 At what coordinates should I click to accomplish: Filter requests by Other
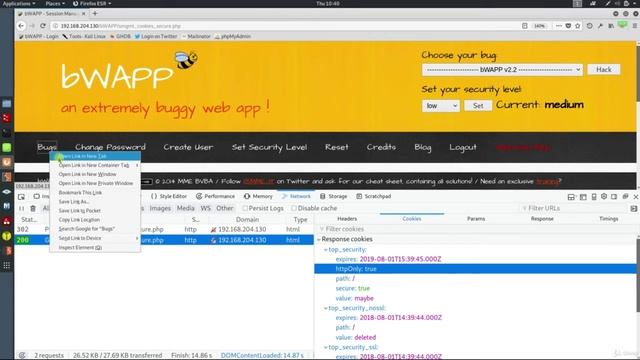point(224,208)
